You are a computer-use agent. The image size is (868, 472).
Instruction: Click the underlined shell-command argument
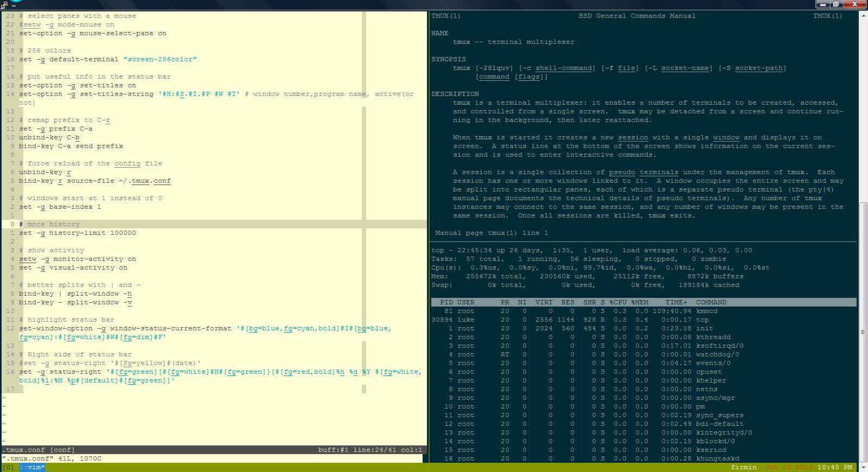click(564, 68)
